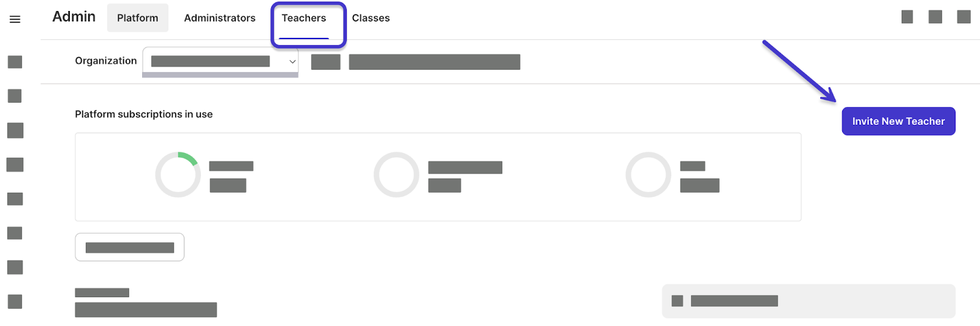The image size is (980, 326).
Task: Select the Teachers tab
Action: pos(304,18)
